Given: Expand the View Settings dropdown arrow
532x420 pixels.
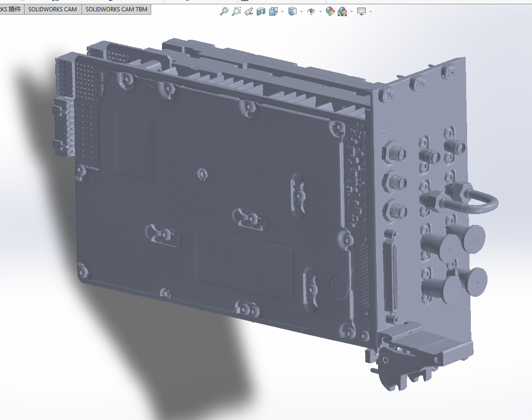Looking at the screenshot, I should (370, 12).
